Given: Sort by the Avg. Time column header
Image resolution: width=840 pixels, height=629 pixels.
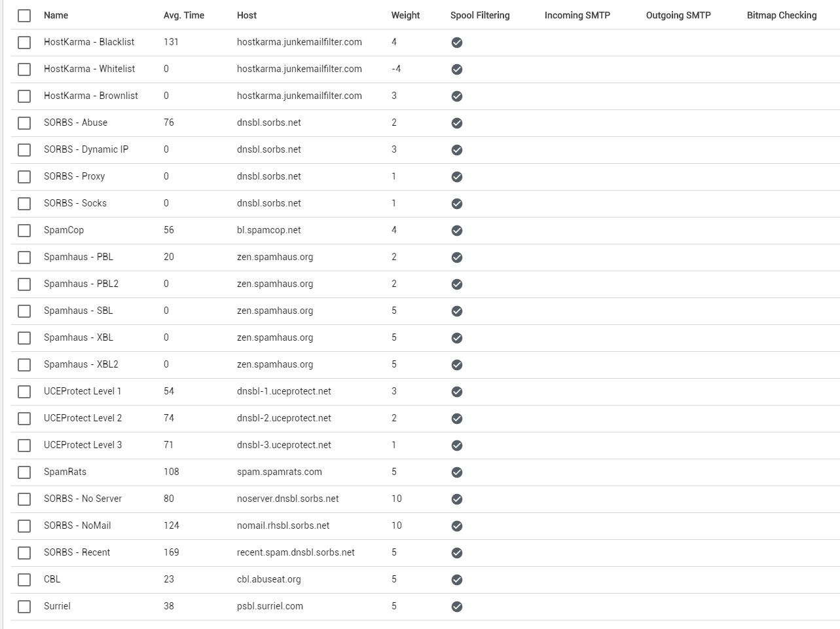Looking at the screenshot, I should [183, 15].
